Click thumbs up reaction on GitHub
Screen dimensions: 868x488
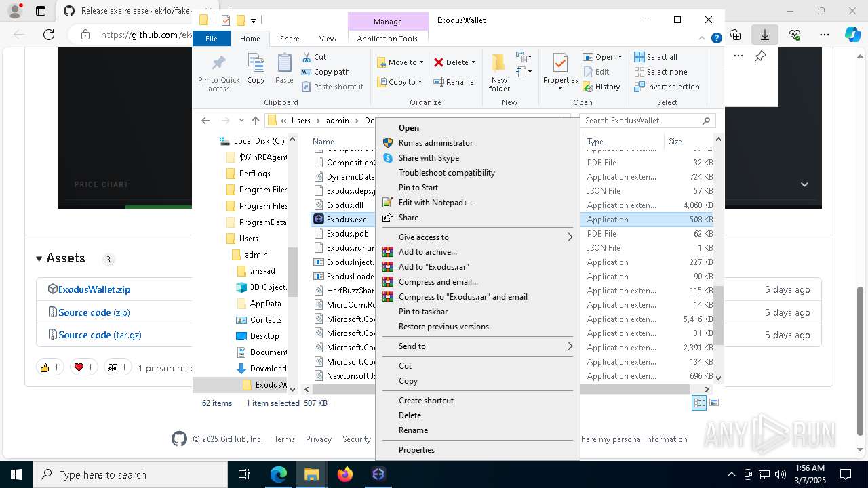pos(50,367)
